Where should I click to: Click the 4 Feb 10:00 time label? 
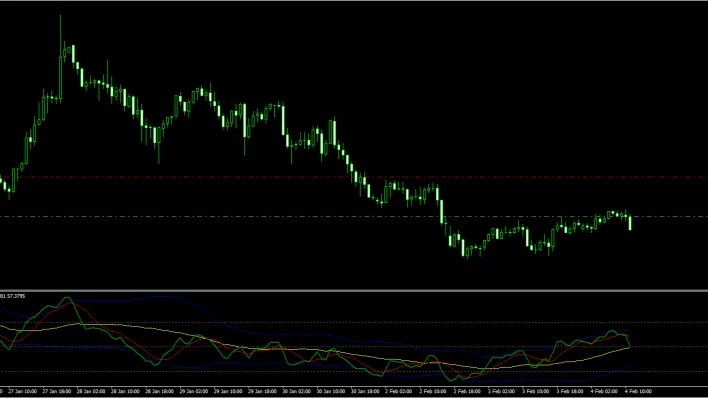click(638, 391)
